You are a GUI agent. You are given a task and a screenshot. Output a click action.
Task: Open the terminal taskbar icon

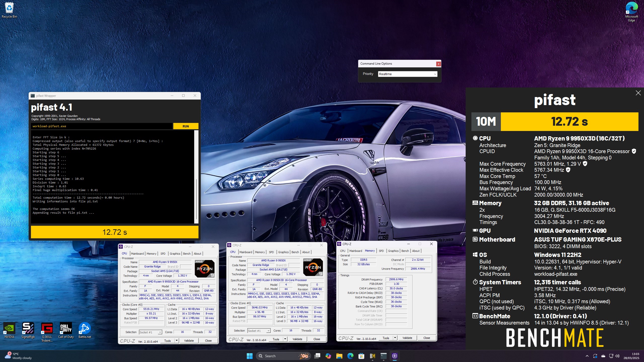coord(383,356)
